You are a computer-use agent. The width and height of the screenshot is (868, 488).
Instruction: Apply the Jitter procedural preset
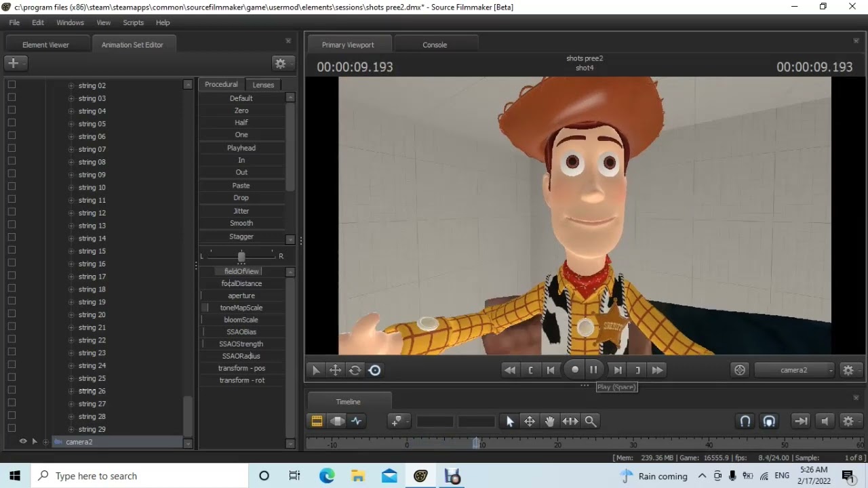click(241, 211)
